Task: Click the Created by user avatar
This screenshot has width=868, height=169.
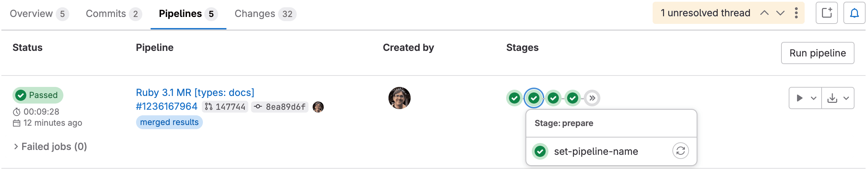Action: pos(399,98)
